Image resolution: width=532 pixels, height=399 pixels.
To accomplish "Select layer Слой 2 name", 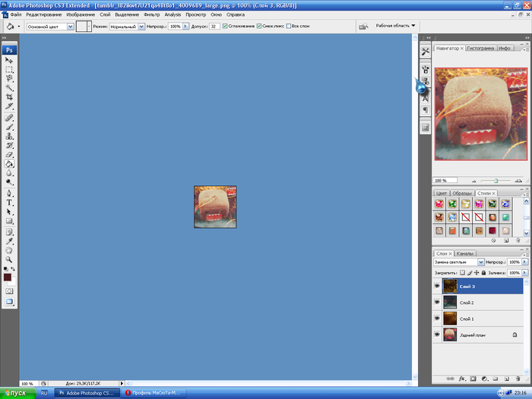I will pyautogui.click(x=467, y=302).
